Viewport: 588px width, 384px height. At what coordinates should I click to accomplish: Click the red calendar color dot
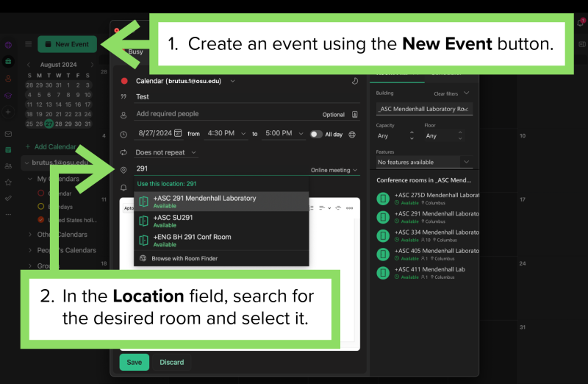124,81
